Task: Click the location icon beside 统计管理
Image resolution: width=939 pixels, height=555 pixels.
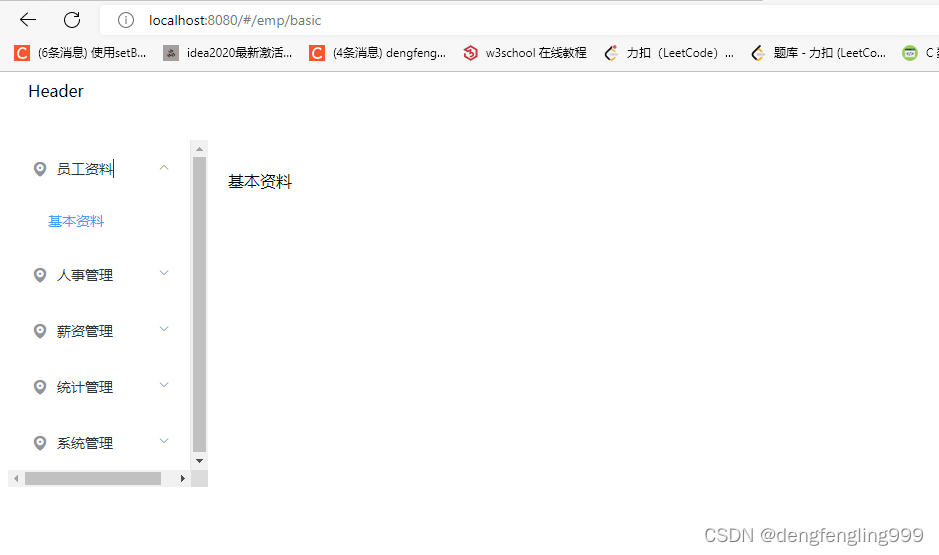Action: (x=40, y=387)
